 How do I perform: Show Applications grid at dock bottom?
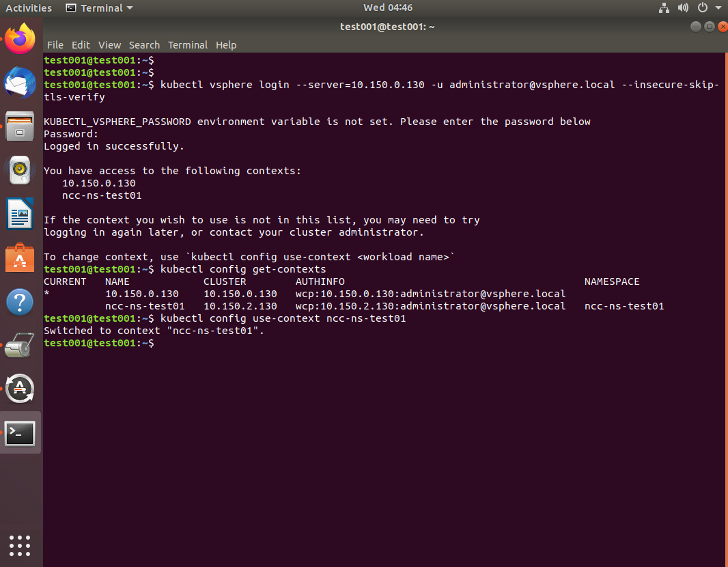[20, 546]
